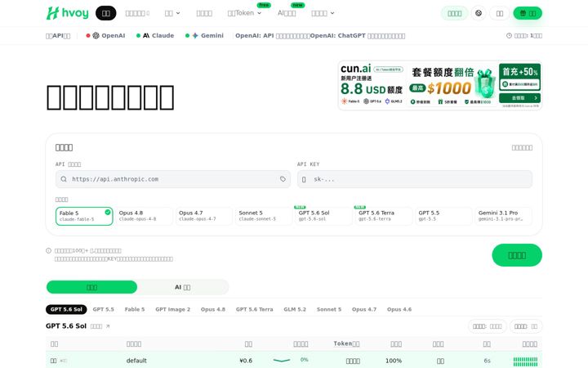Select the GLM 5.2 tab
The image size is (588, 368).
tap(295, 309)
